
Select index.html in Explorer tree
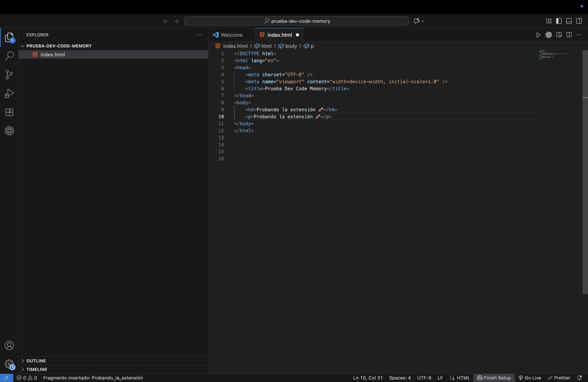(x=113, y=55)
